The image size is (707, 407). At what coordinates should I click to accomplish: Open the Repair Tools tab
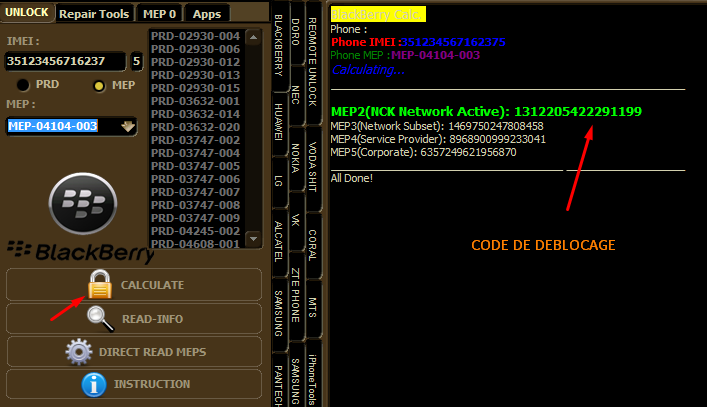(94, 14)
